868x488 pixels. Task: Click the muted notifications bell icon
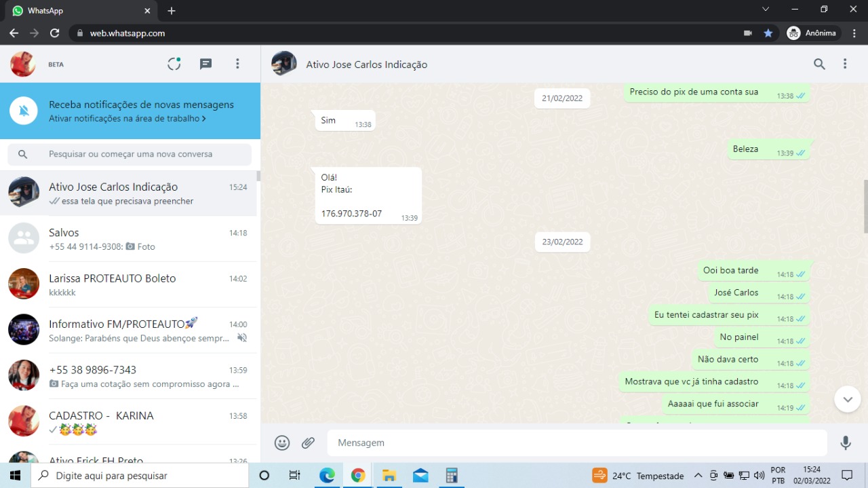[x=24, y=111]
